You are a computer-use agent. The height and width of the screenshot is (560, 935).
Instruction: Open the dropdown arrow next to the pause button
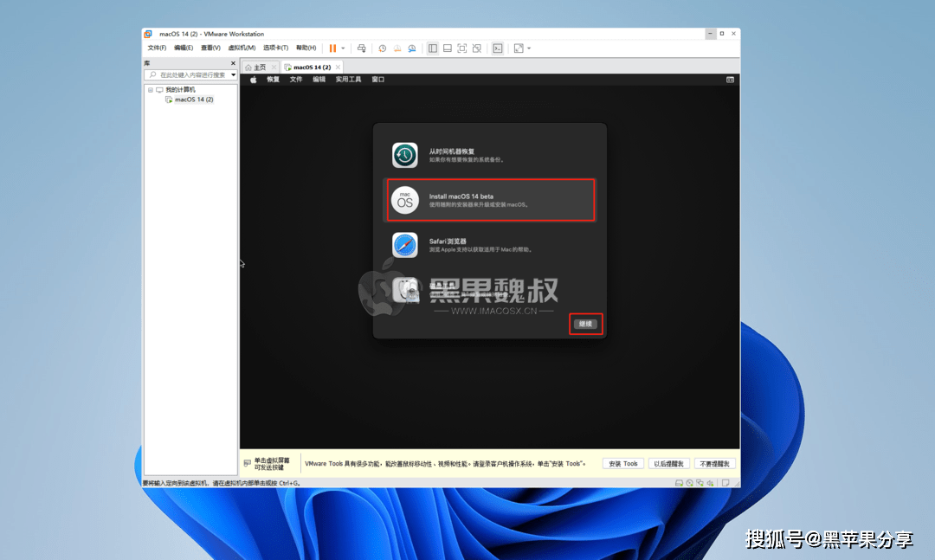click(343, 48)
